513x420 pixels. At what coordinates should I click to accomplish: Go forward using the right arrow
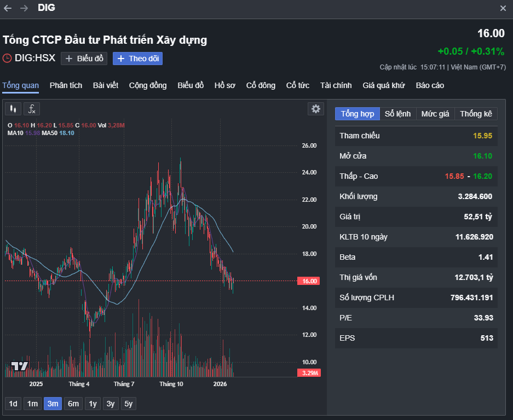pyautogui.click(x=24, y=8)
